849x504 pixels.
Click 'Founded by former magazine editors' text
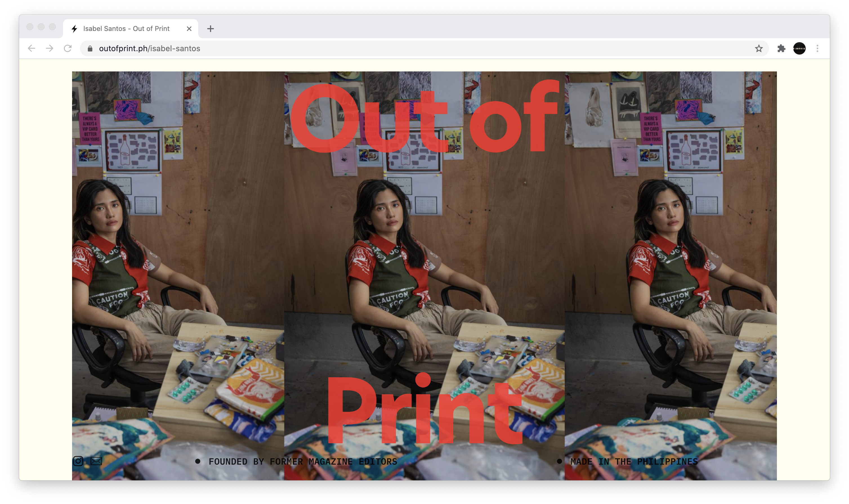tap(303, 462)
